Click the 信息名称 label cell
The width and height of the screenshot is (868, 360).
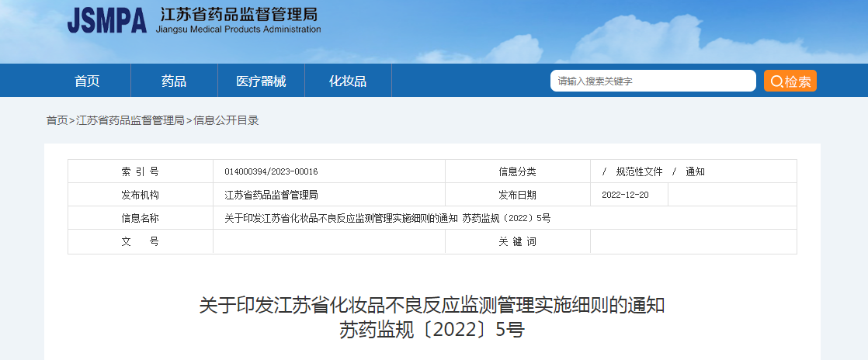tap(140, 218)
